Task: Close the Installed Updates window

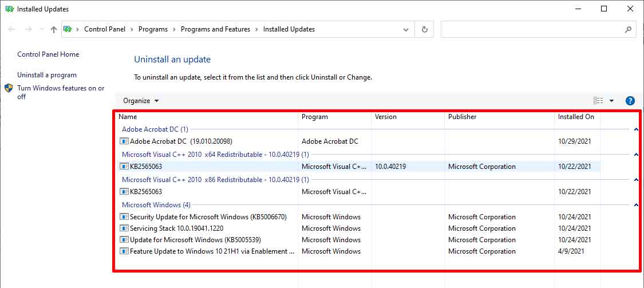Action: coord(630,9)
